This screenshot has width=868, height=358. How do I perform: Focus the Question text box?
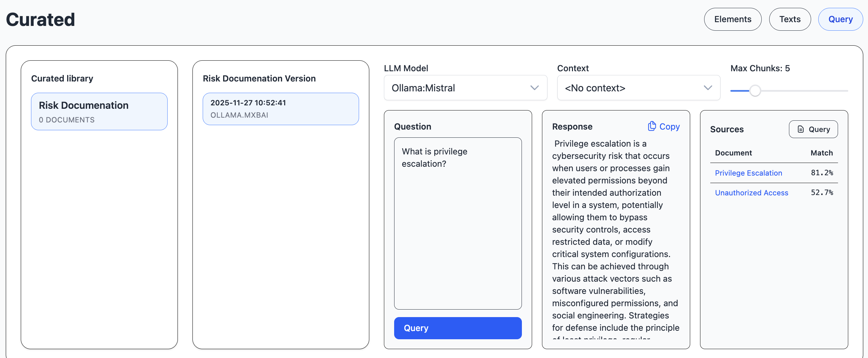458,223
